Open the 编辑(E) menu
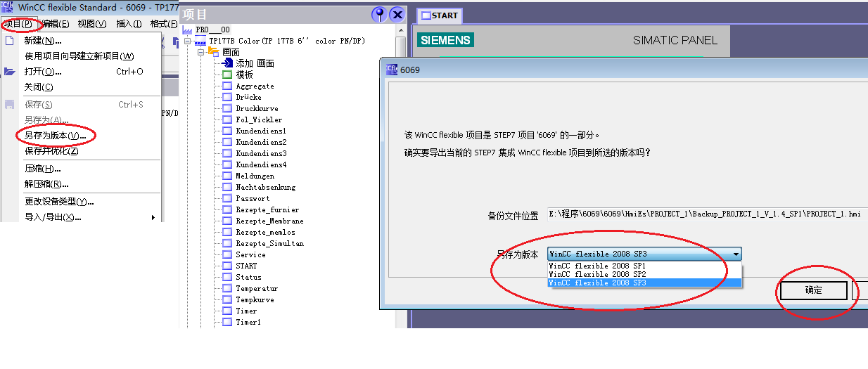 (x=56, y=24)
